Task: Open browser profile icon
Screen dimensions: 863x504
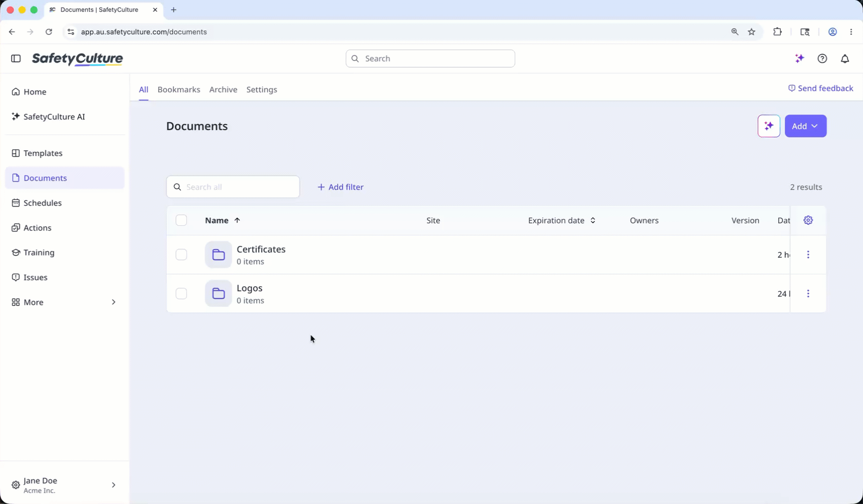Action: coord(833,32)
